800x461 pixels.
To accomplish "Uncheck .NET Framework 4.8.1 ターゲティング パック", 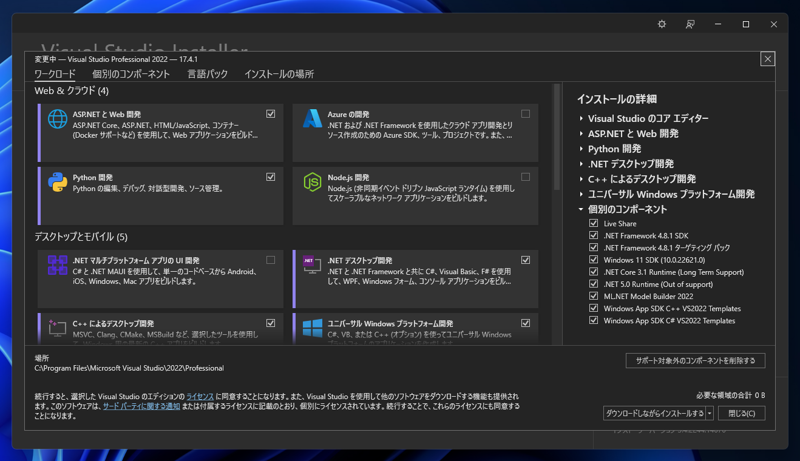I will tap(593, 247).
